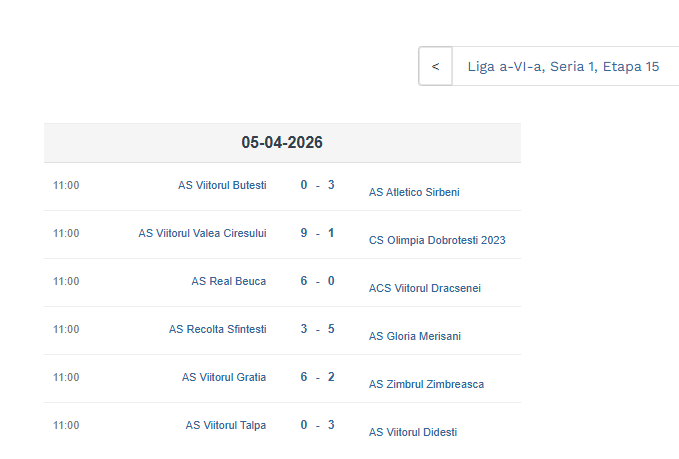The width and height of the screenshot is (679, 459).
Task: Click the 05-04-2026 date header
Action: [x=282, y=143]
